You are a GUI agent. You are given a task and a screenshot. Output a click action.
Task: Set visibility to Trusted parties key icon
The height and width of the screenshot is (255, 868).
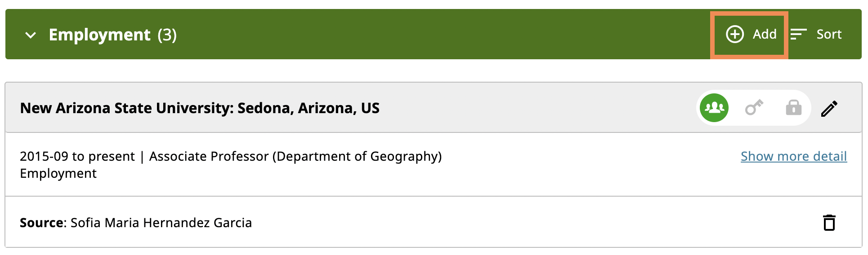(x=754, y=108)
